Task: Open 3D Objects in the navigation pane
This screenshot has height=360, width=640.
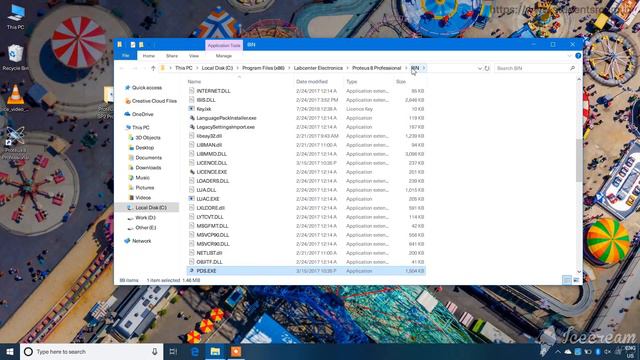Action: 148,138
